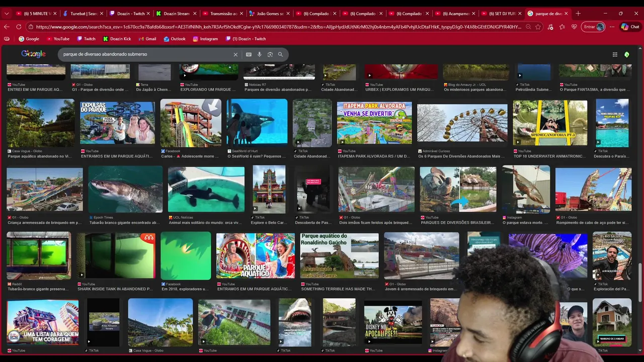Open the Google bookmark
The image size is (644, 362).
(x=29, y=39)
